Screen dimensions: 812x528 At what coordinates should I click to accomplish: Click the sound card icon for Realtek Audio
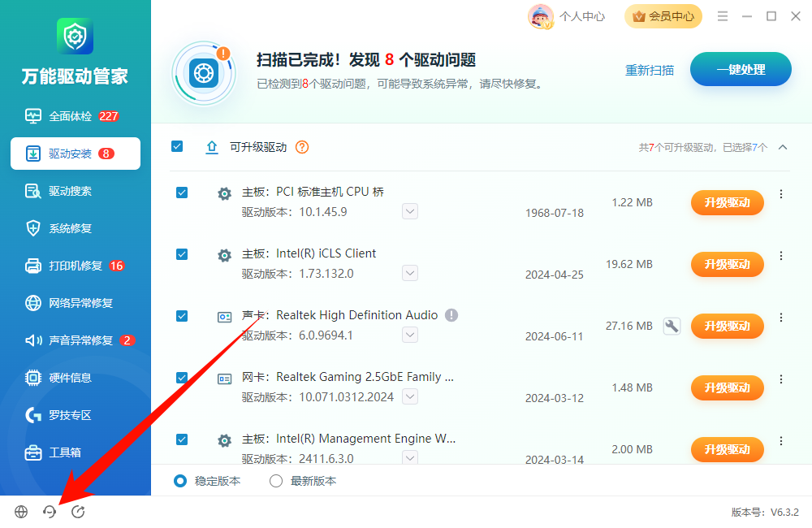224,317
